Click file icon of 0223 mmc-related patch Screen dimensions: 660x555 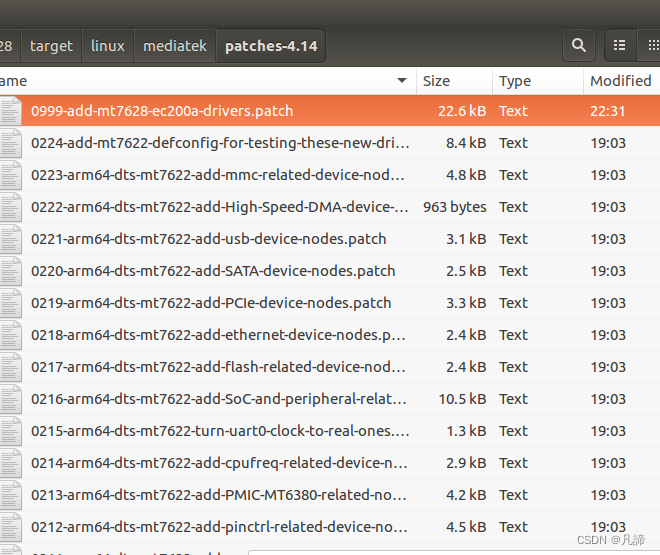[10, 175]
